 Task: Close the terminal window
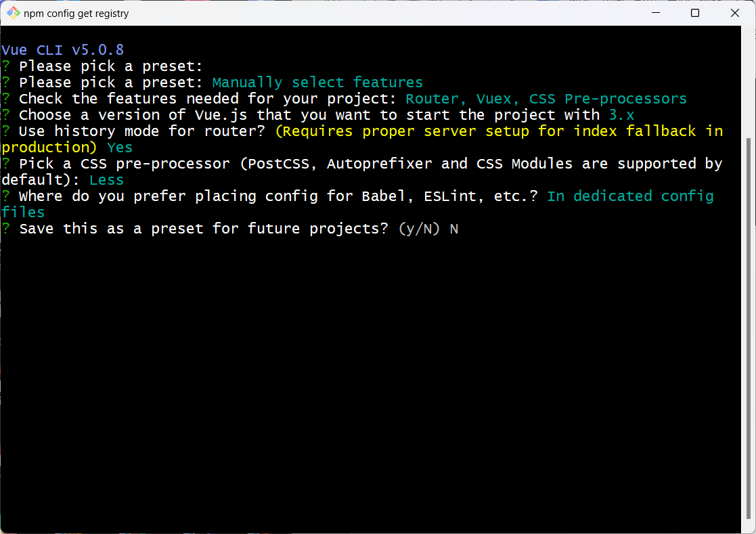(x=734, y=13)
